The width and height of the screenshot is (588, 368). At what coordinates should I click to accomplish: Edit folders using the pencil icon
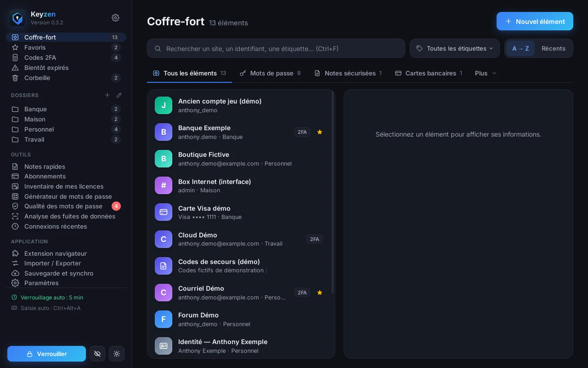coord(119,95)
